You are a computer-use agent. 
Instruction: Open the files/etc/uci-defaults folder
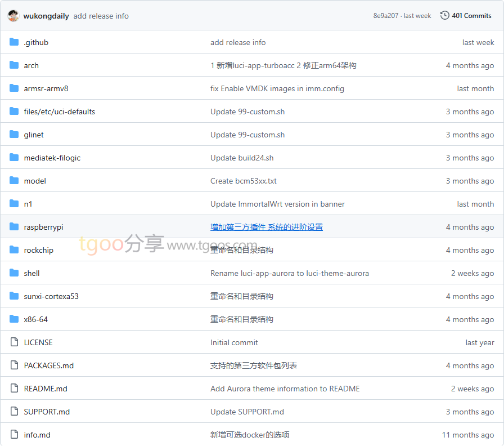pyautogui.click(x=59, y=111)
